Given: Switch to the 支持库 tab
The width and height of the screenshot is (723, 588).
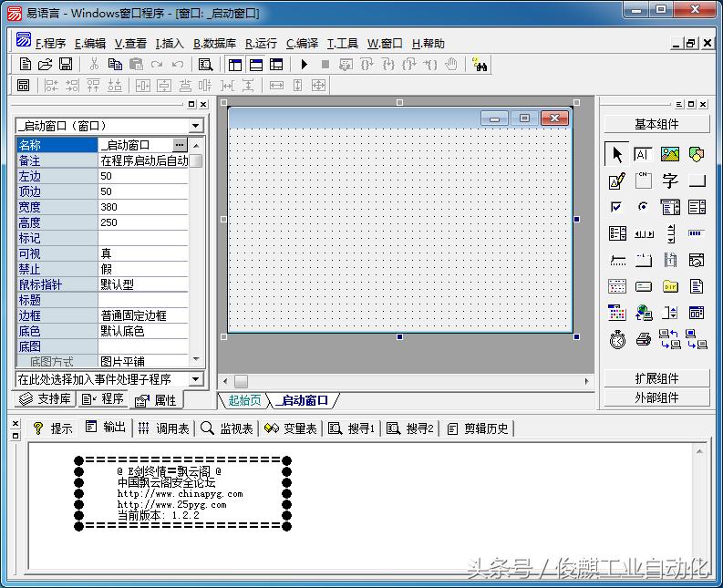Looking at the screenshot, I should coord(46,399).
